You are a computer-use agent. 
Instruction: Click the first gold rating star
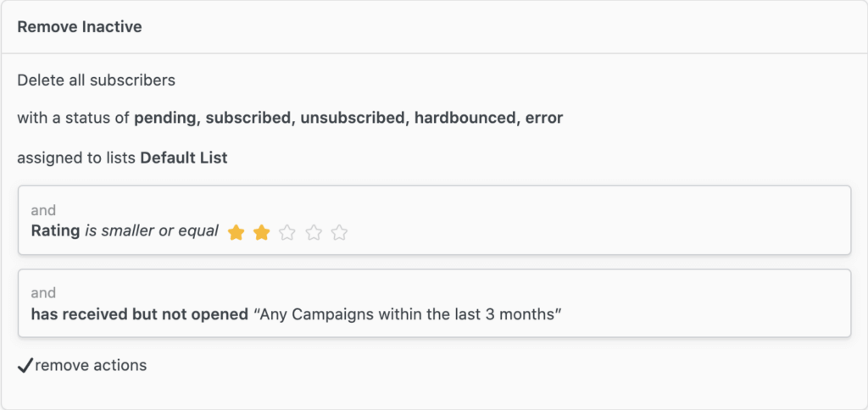[236, 232]
